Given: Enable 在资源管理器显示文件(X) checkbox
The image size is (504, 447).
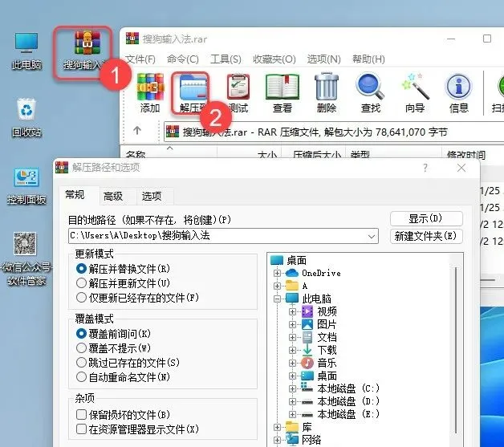Looking at the screenshot, I should click(137, 429).
